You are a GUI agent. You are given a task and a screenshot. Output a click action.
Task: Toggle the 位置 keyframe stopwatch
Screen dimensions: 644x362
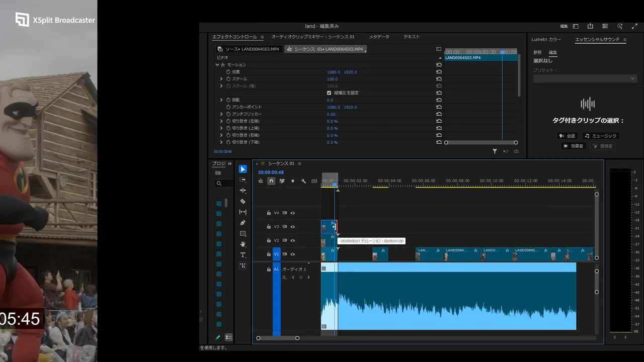coord(228,72)
